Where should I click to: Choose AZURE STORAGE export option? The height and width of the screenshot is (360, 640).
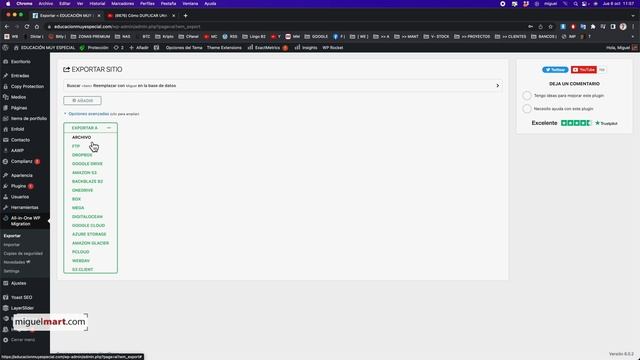click(89, 234)
